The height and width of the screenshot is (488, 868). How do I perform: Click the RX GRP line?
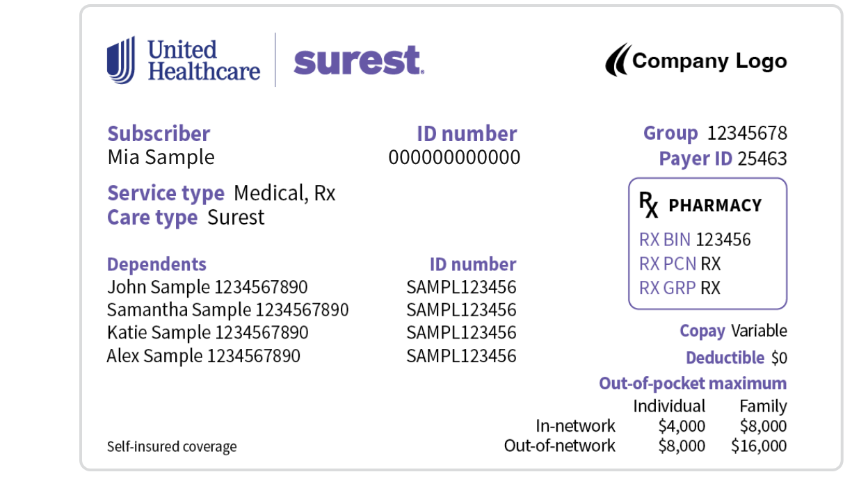pyautogui.click(x=680, y=288)
